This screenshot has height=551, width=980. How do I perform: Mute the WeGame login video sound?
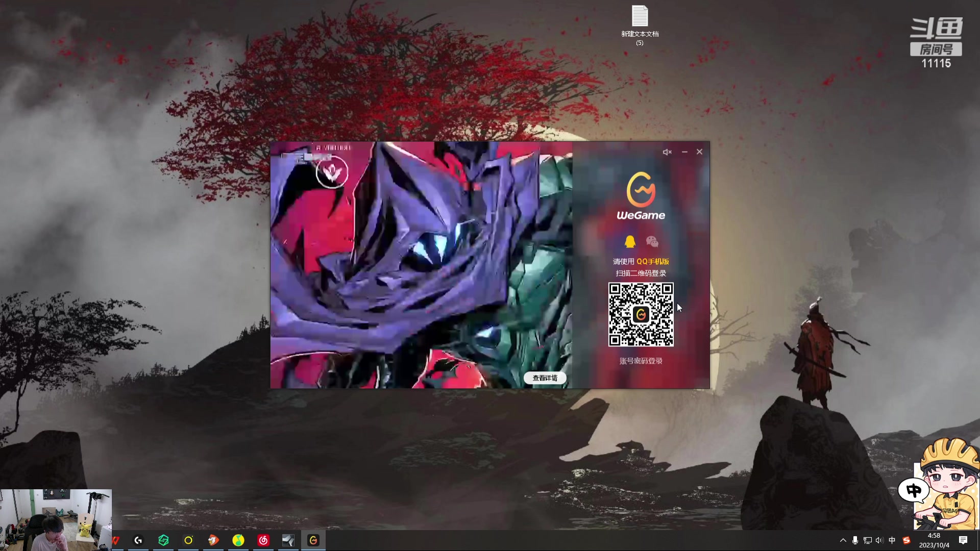(x=667, y=152)
